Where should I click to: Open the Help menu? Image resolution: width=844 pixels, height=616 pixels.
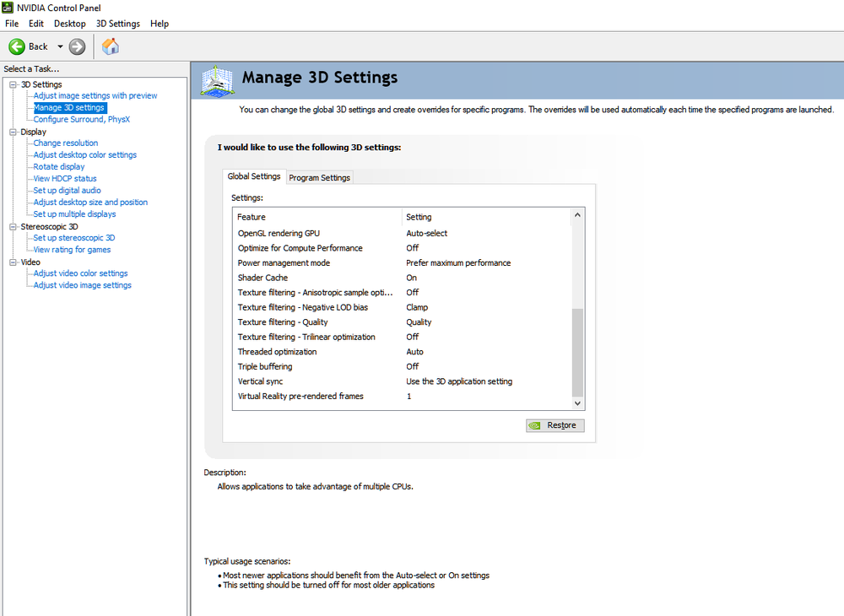[160, 24]
